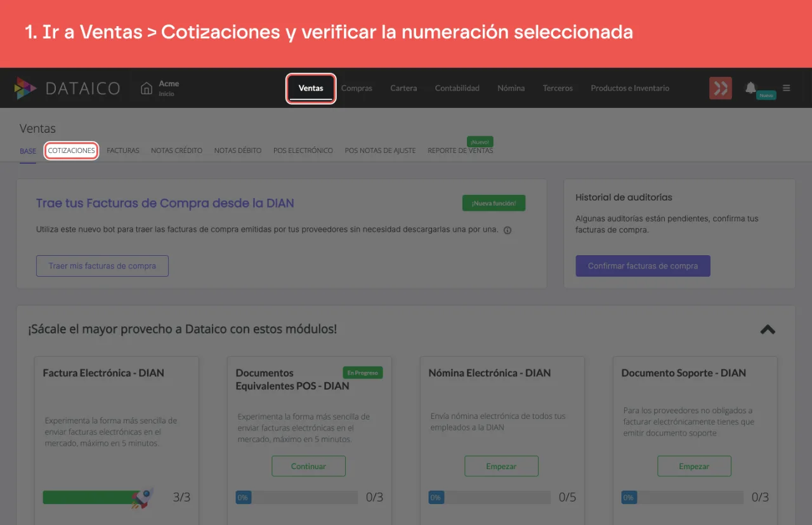Open Compras in top navigation
The height and width of the screenshot is (525, 812).
357,88
